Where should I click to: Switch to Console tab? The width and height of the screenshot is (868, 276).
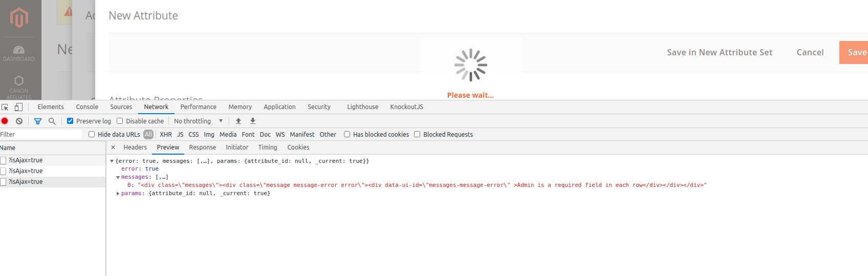coord(87,107)
